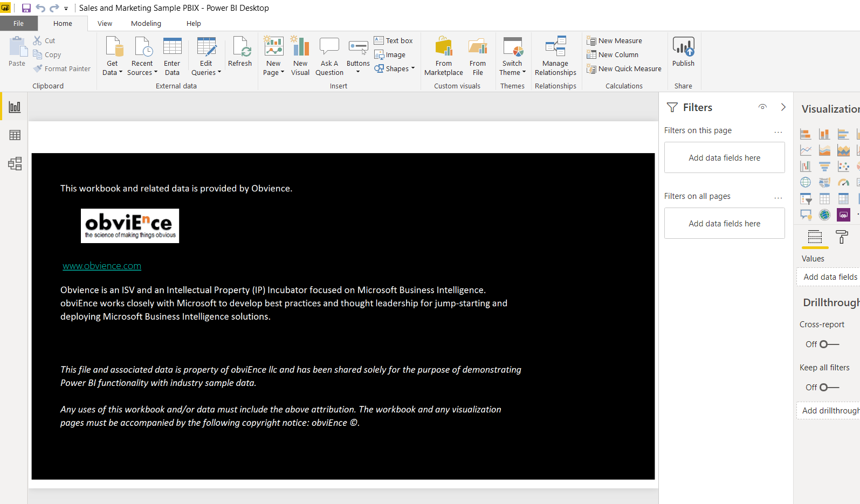The image size is (860, 504).
Task: Publish the report
Action: (683, 52)
